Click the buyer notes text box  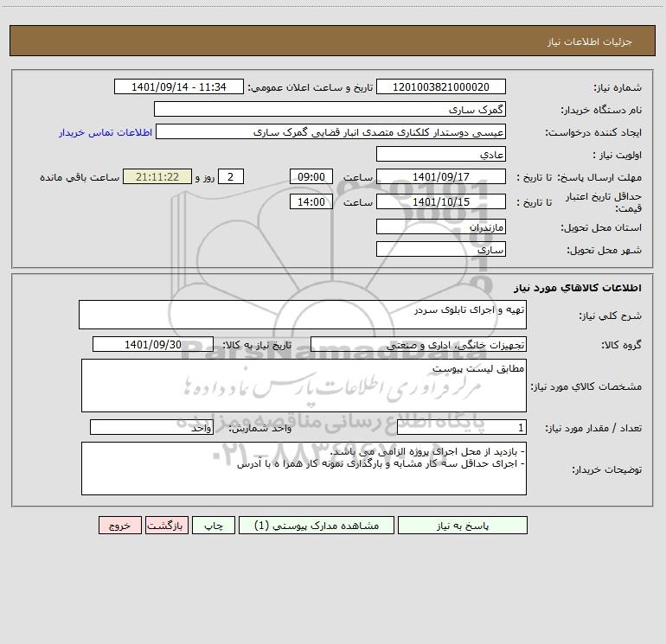(x=304, y=469)
